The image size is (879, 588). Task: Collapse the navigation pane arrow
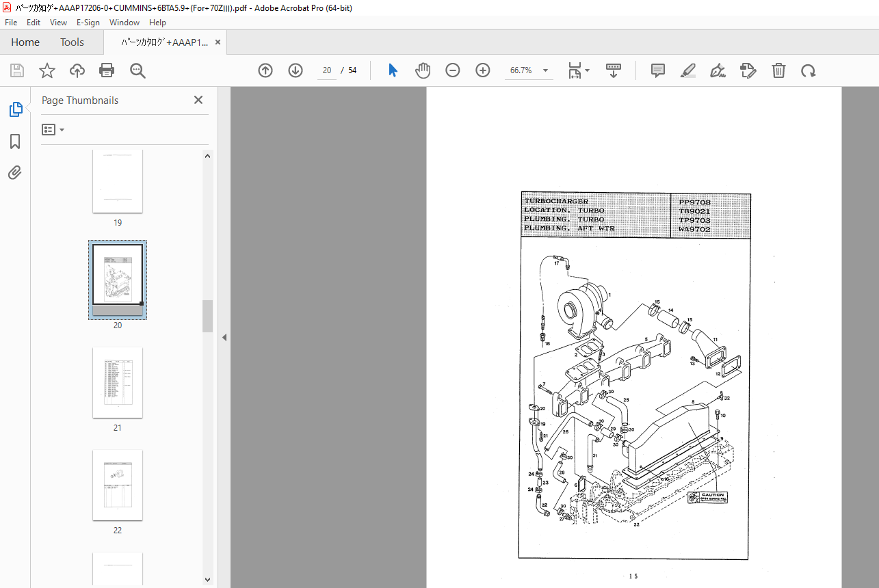(x=224, y=337)
